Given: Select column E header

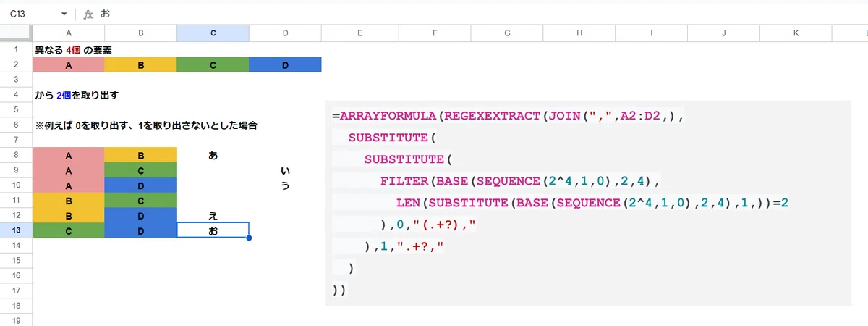Looking at the screenshot, I should coord(359,34).
